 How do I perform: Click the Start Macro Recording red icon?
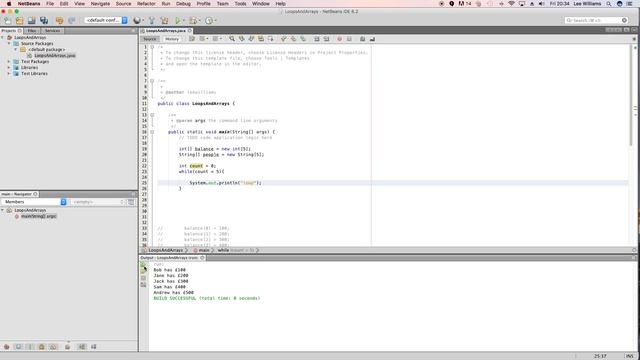(x=339, y=39)
